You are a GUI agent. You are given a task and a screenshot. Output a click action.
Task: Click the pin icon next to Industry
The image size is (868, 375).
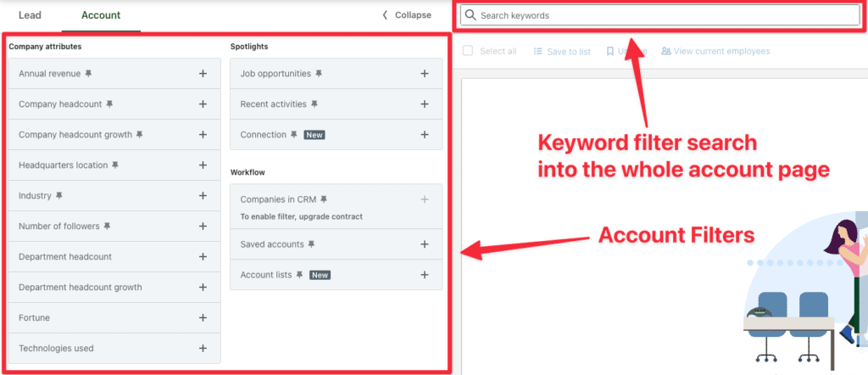(59, 195)
